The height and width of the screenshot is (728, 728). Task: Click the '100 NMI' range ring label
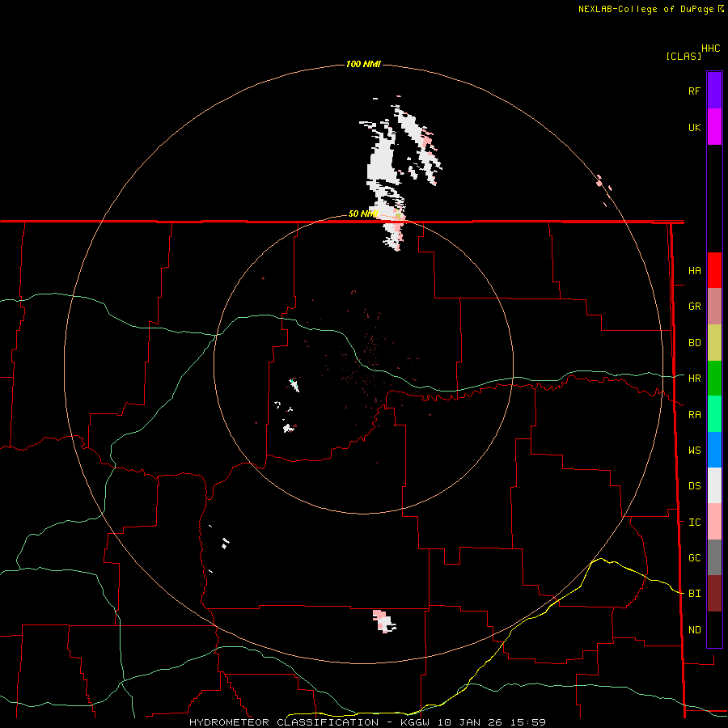(x=363, y=64)
